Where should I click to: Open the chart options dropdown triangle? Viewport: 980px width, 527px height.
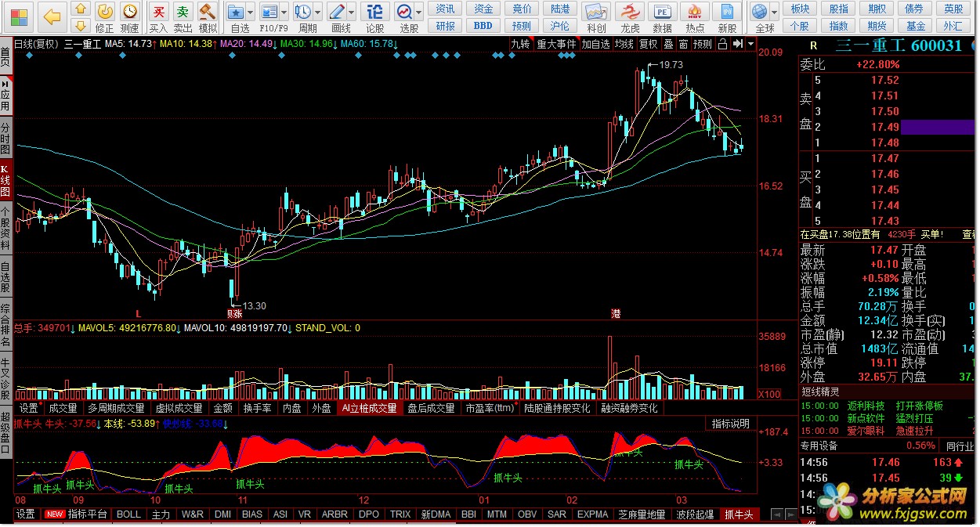tap(749, 44)
